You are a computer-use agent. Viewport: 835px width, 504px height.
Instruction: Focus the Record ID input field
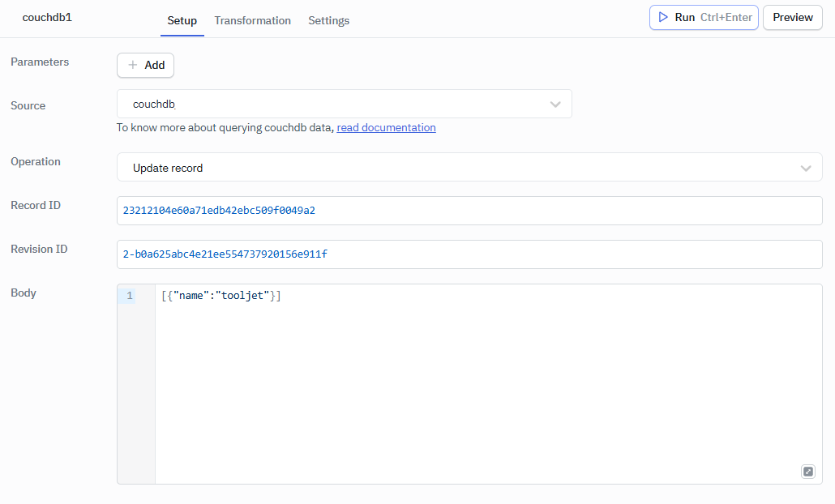point(469,211)
